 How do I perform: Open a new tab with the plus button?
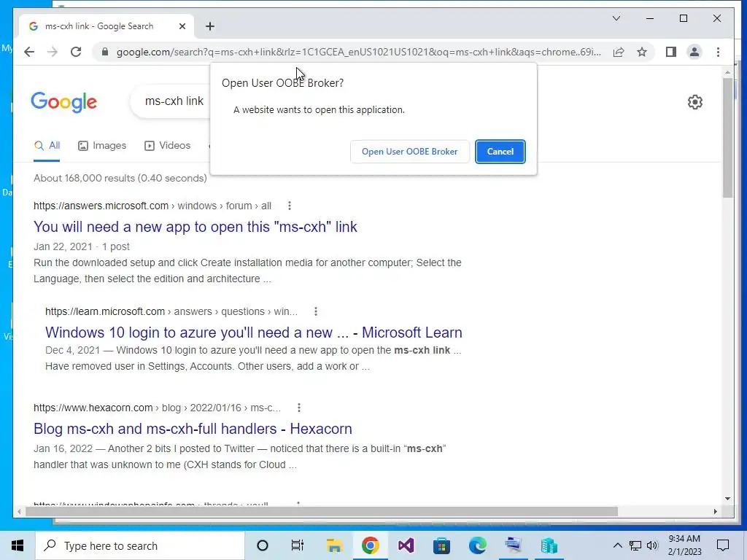pyautogui.click(x=210, y=26)
